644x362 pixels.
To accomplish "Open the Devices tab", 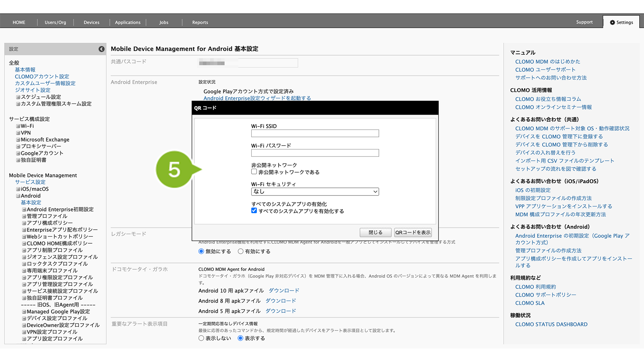I will [92, 22].
